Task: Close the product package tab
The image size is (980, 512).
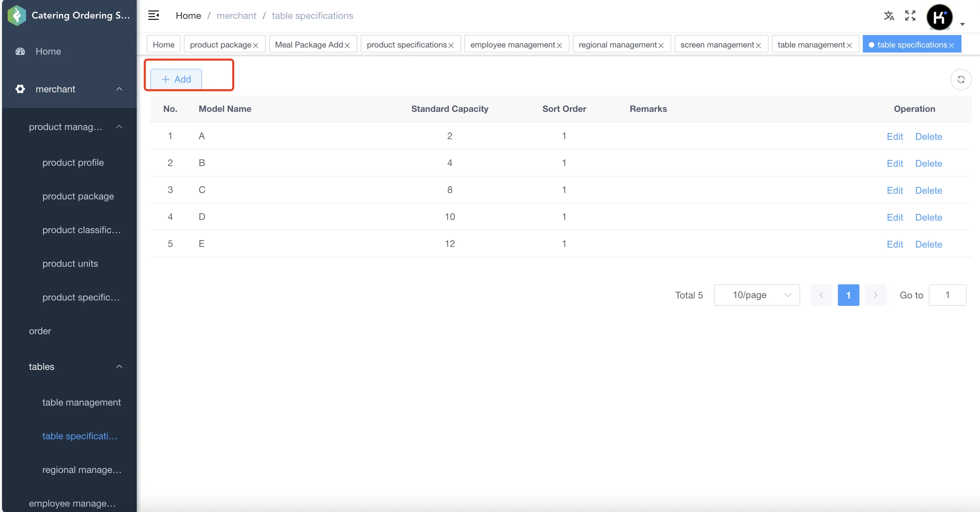Action: pos(256,45)
